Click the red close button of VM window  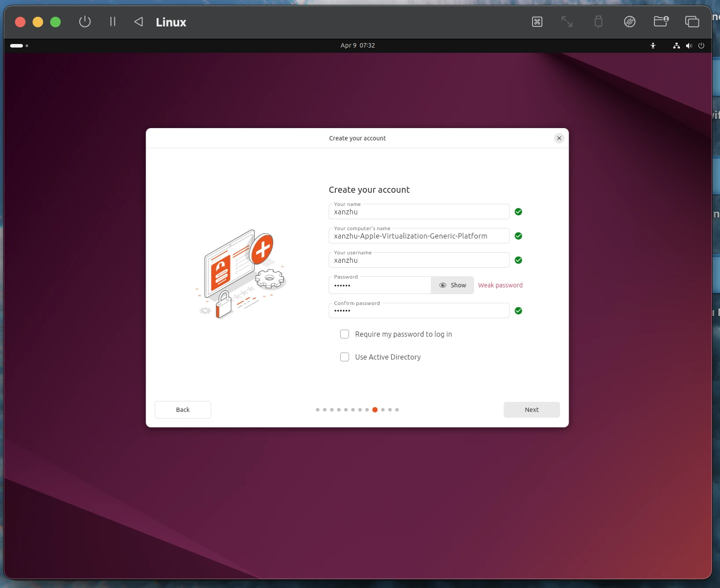click(20, 22)
